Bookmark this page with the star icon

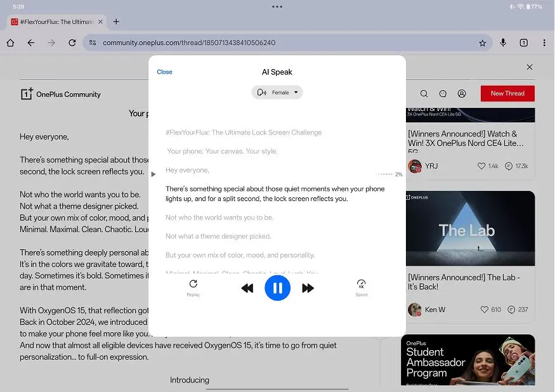tap(483, 43)
